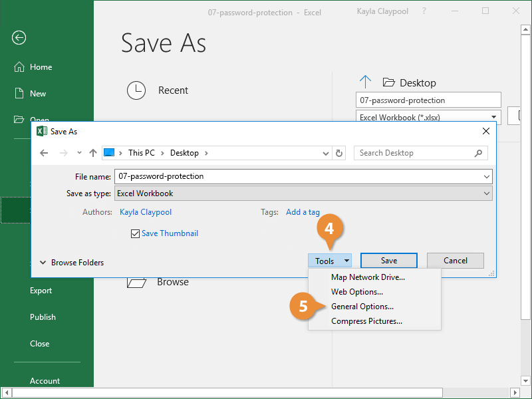The height and width of the screenshot is (399, 532).
Task: Click the dialog Back navigation arrow
Action: click(44, 153)
